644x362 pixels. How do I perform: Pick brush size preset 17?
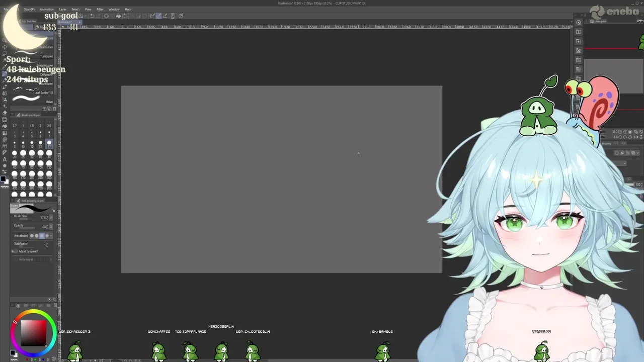coord(49,144)
